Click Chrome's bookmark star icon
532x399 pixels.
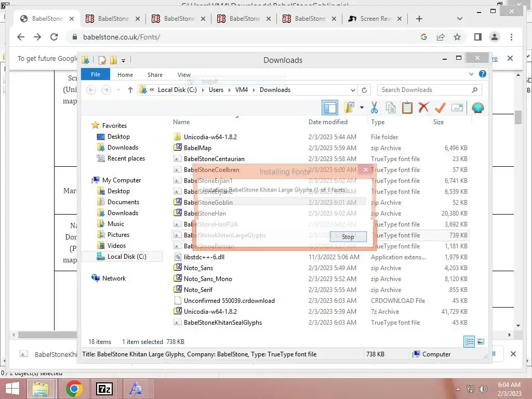(457, 37)
